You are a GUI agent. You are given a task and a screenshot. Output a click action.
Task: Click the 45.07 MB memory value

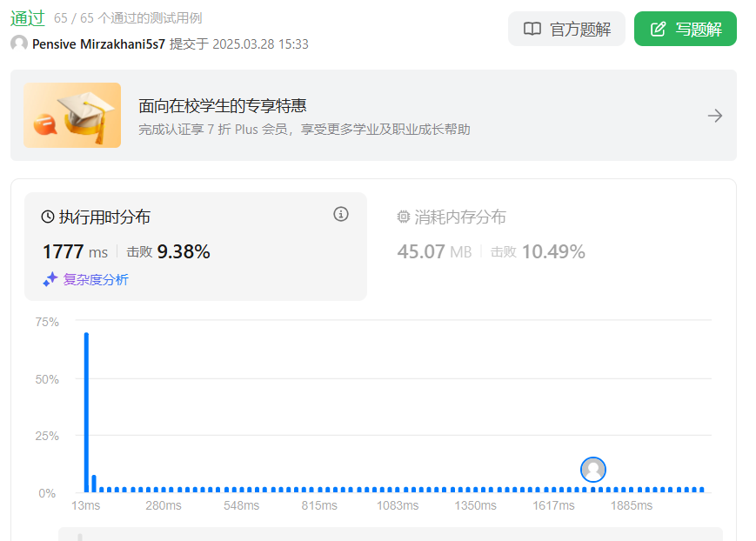434,251
